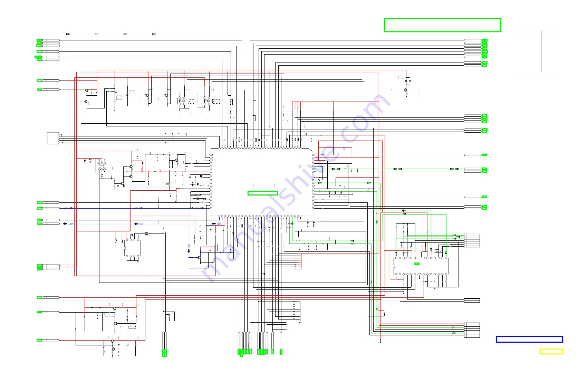The image size is (588, 372).
Task: Select the eight-pin IC package in the lower left area
Action: (132, 248)
